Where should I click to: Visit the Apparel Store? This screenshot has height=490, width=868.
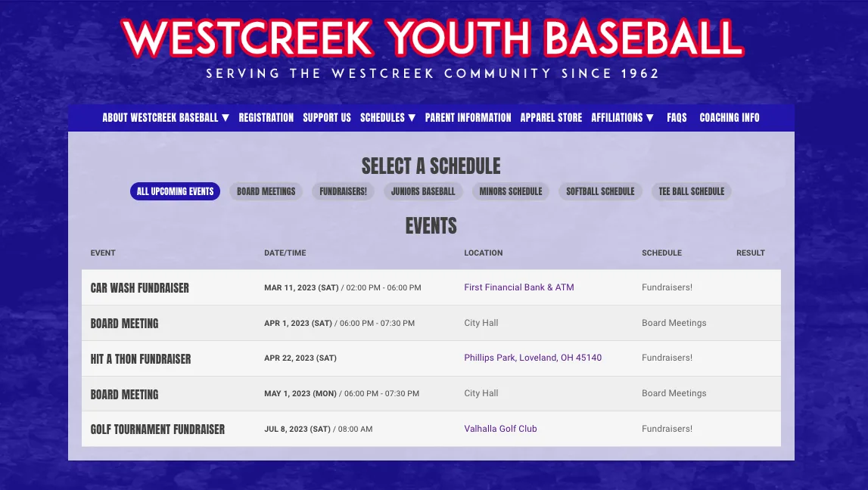[551, 117]
